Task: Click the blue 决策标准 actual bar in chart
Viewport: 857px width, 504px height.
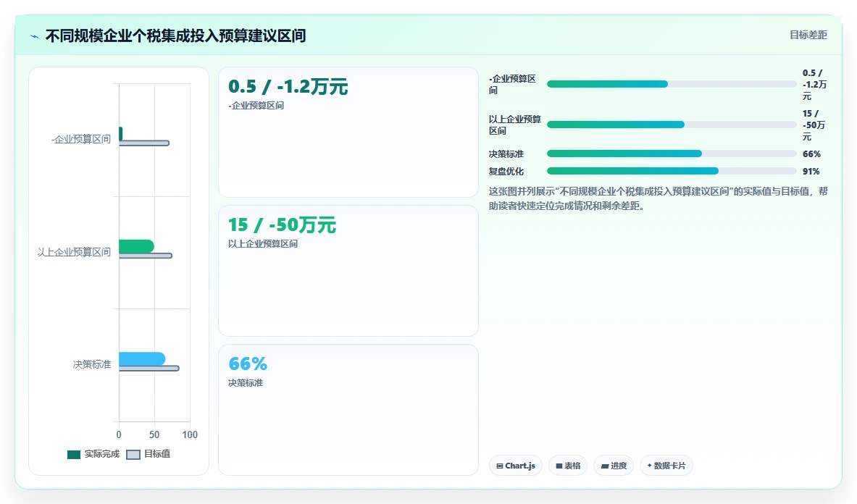Action: click(142, 358)
